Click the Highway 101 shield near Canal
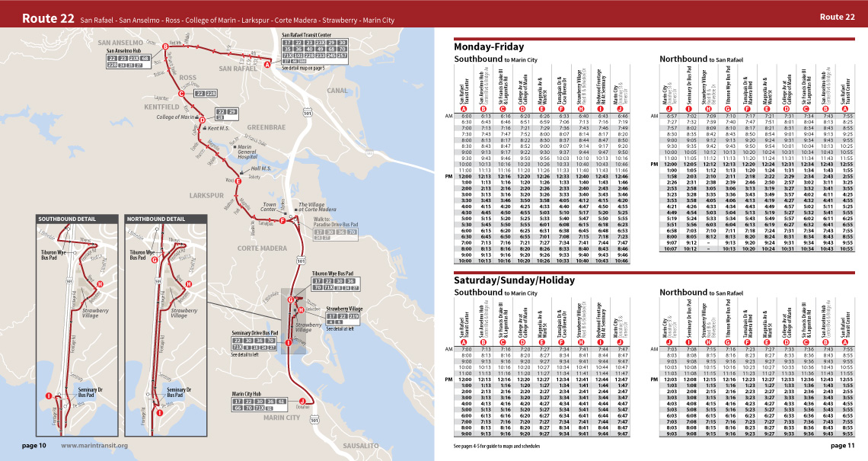 [308, 112]
